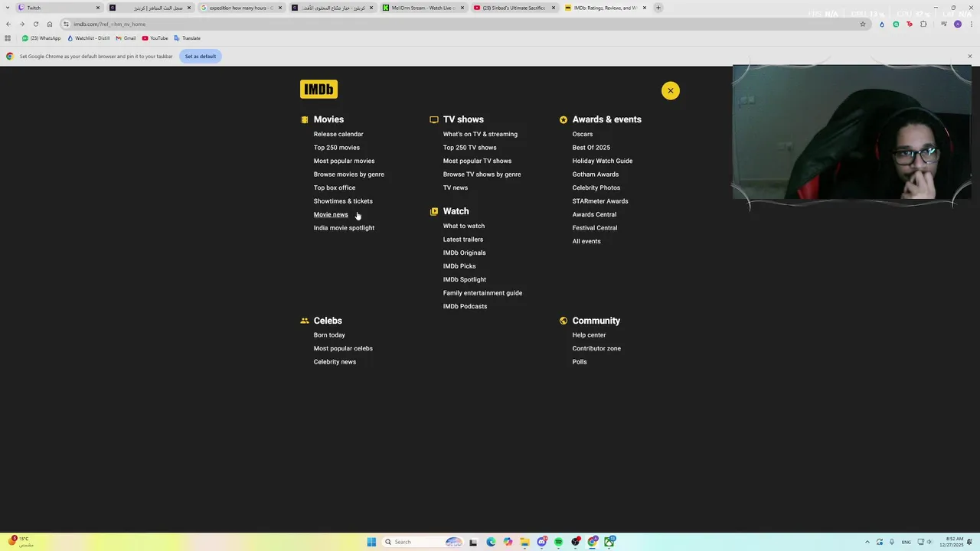Click the Awards & events star icon
980x551 pixels.
563,119
